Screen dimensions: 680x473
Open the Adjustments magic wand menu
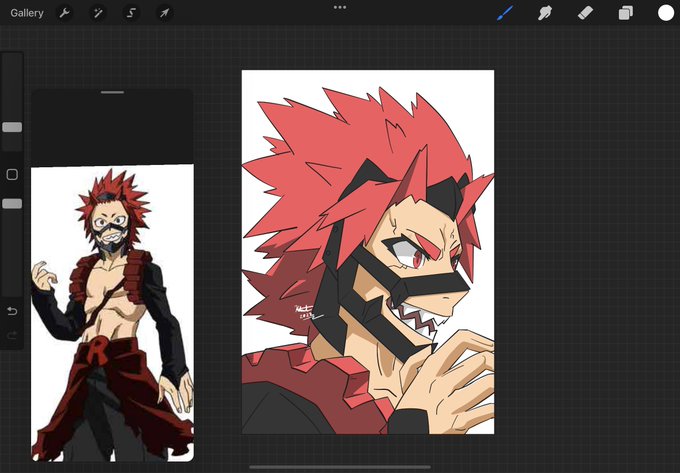pos(98,13)
